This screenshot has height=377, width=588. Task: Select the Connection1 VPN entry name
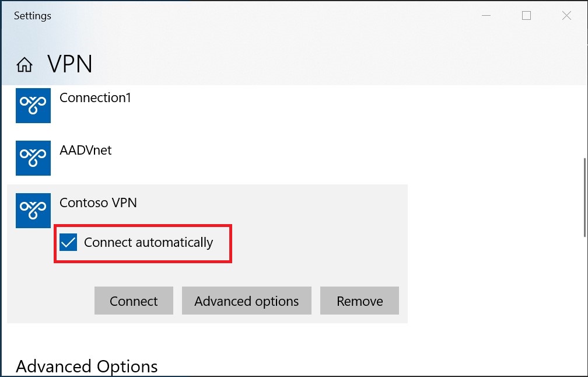[95, 98]
